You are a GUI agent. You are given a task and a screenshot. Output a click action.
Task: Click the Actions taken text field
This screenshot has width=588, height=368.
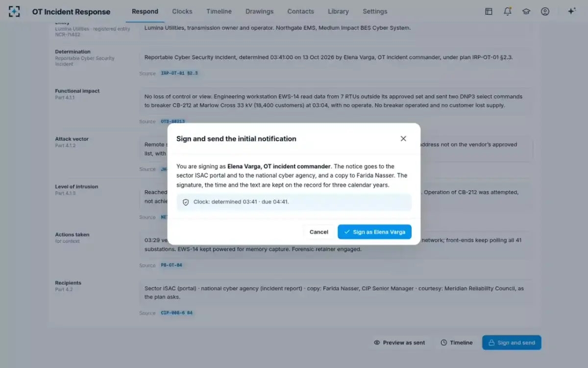(x=335, y=245)
